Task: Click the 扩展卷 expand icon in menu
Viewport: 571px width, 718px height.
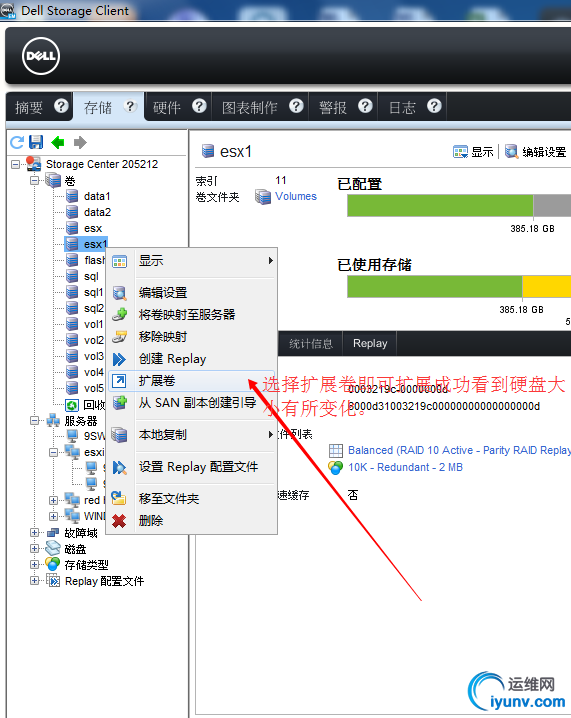Action: [x=120, y=381]
